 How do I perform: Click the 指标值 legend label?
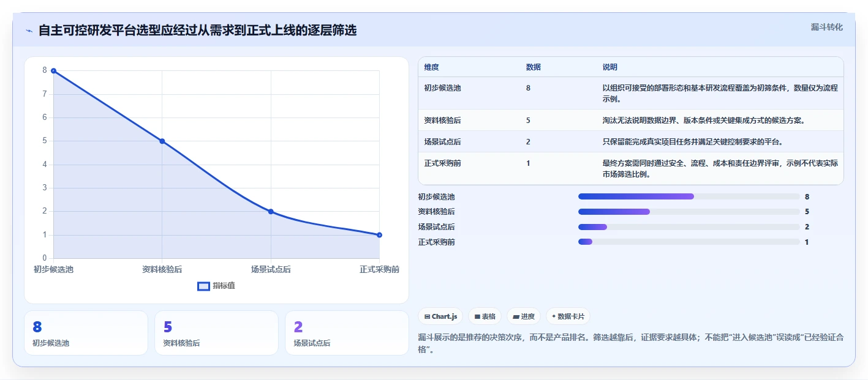point(224,286)
